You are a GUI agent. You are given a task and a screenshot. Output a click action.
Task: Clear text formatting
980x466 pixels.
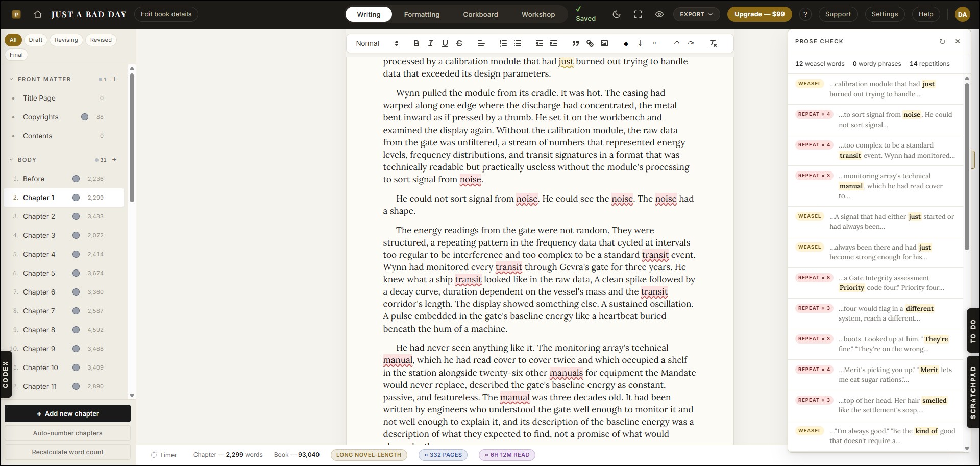(x=713, y=43)
